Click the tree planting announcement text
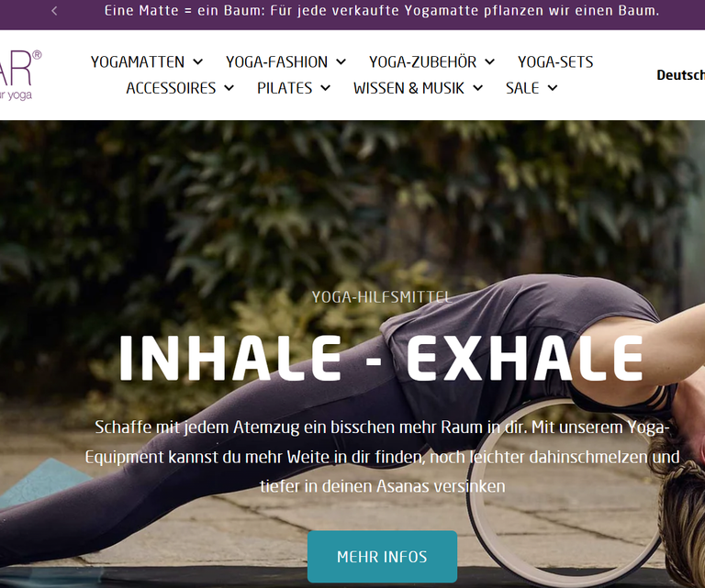Viewport: 705px width, 588px height. 382,11
